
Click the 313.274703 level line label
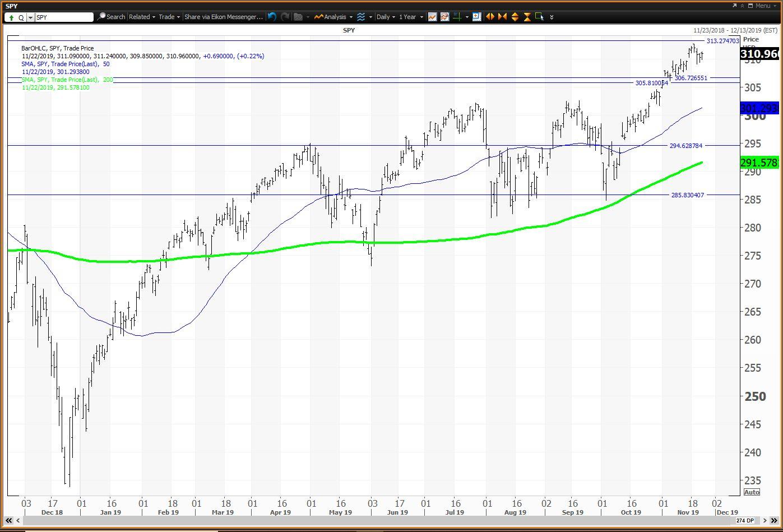[723, 41]
